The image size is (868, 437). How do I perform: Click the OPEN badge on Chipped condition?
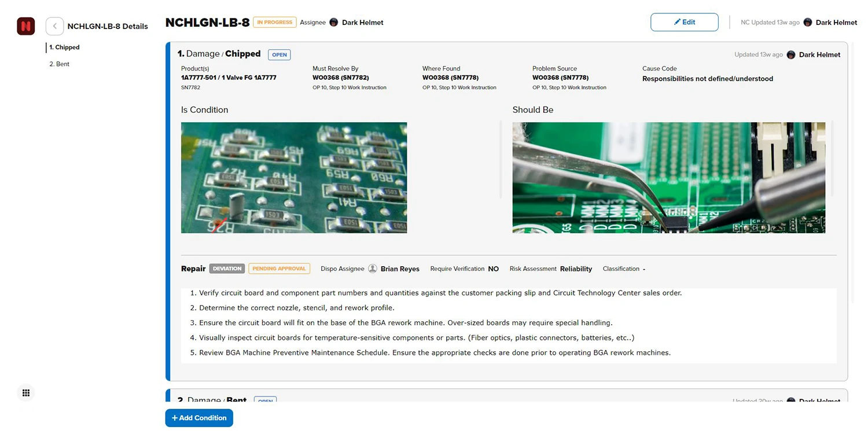click(x=279, y=55)
